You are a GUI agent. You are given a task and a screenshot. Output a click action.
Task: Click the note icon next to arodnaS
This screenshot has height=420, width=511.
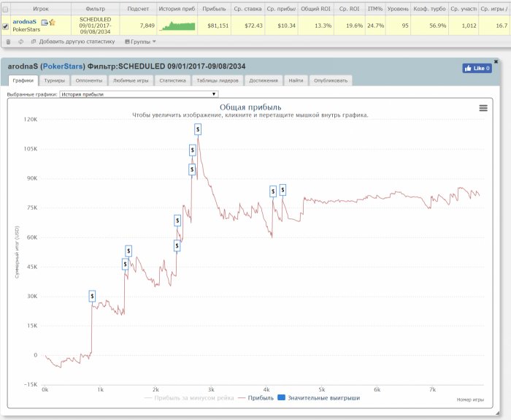(x=45, y=22)
